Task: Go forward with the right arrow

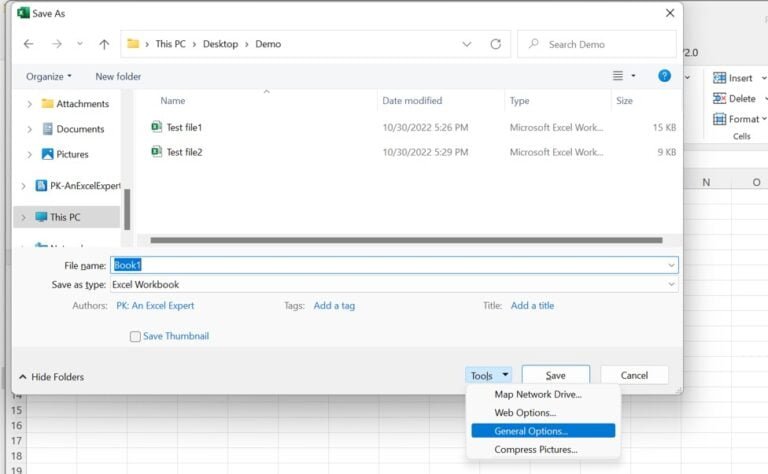Action: tap(57, 44)
